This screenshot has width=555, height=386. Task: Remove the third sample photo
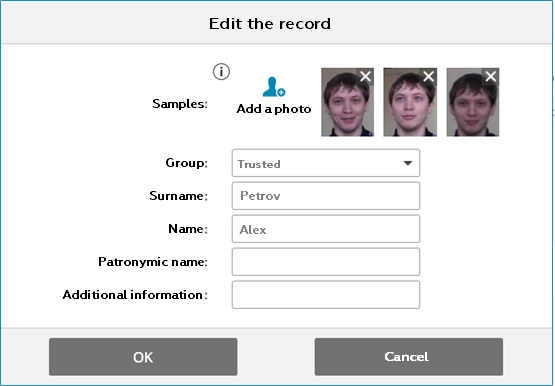coord(491,76)
